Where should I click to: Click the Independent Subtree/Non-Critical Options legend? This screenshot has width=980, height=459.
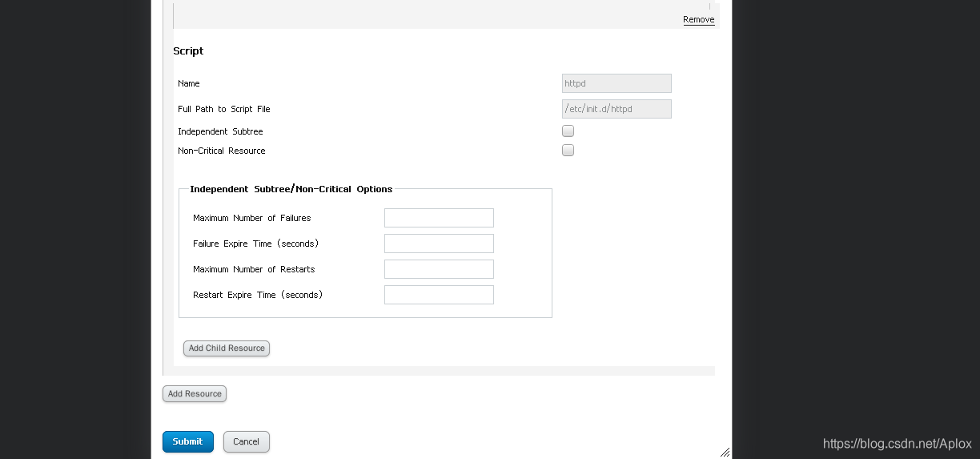point(291,189)
